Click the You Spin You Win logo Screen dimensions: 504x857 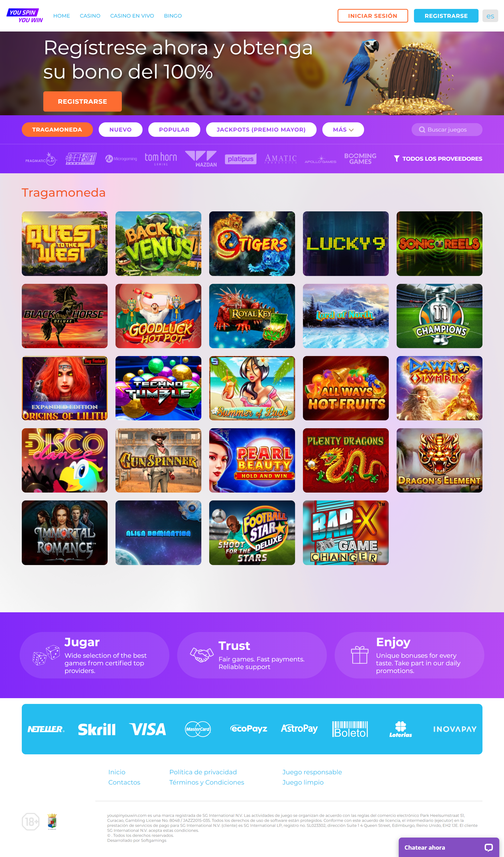coord(25,16)
